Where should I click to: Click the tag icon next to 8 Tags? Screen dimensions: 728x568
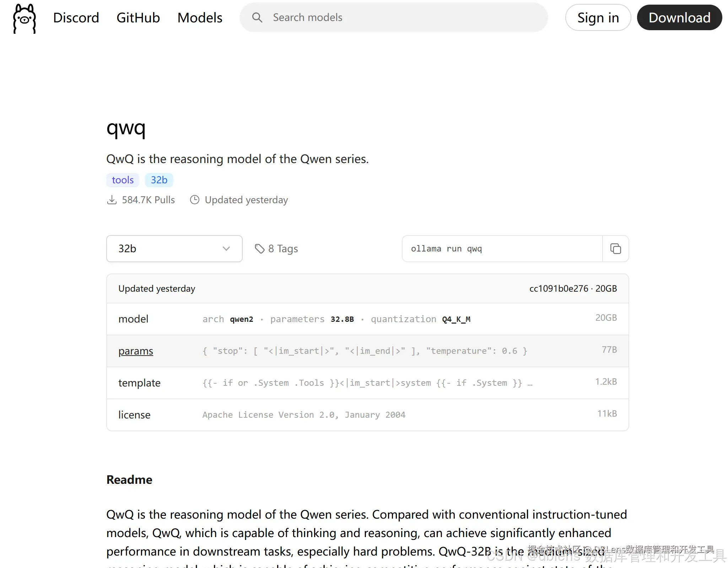259,248
